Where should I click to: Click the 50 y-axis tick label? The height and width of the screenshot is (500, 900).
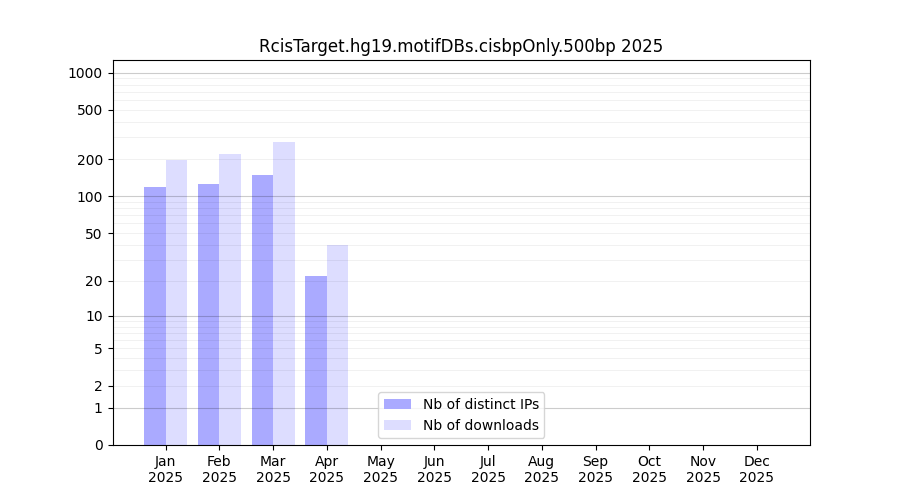coord(92,234)
